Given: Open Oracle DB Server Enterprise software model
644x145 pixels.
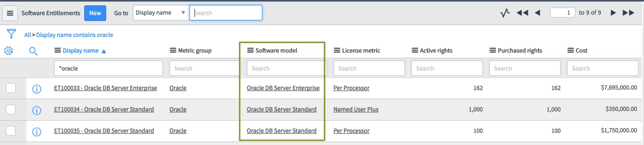Looking at the screenshot, I should tap(283, 88).
